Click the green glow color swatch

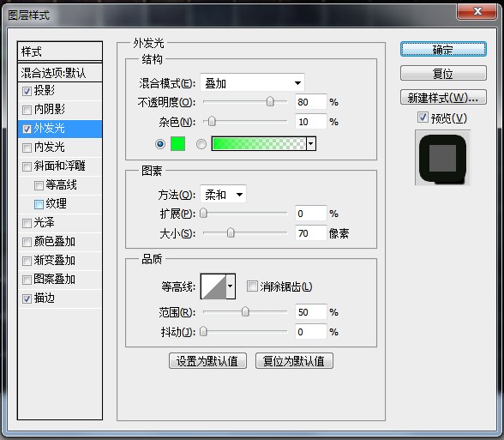(177, 144)
